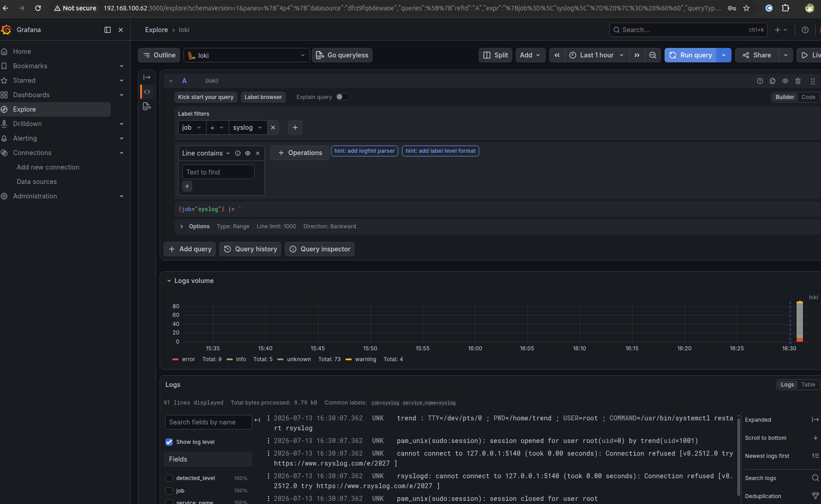Collapse query row A chevron

pos(171,81)
